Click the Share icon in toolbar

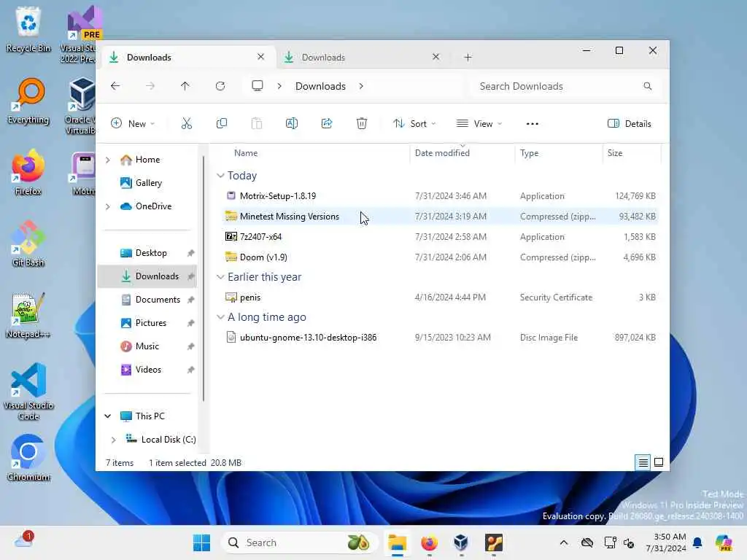tap(327, 124)
